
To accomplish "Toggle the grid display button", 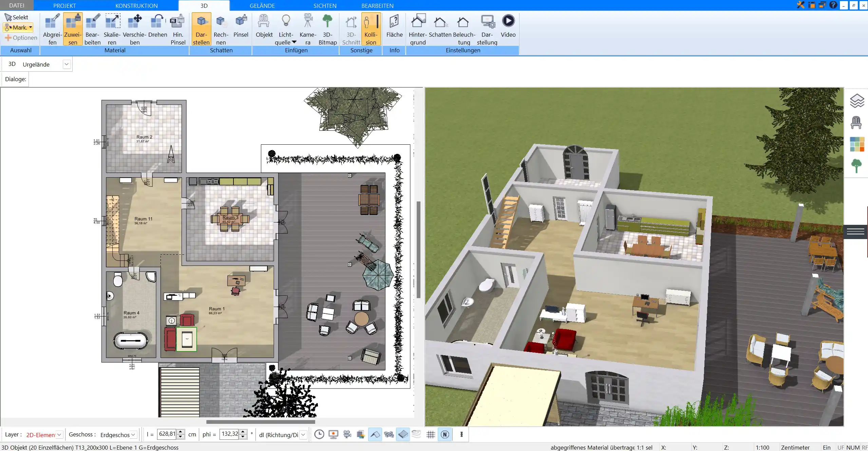I will point(431,434).
